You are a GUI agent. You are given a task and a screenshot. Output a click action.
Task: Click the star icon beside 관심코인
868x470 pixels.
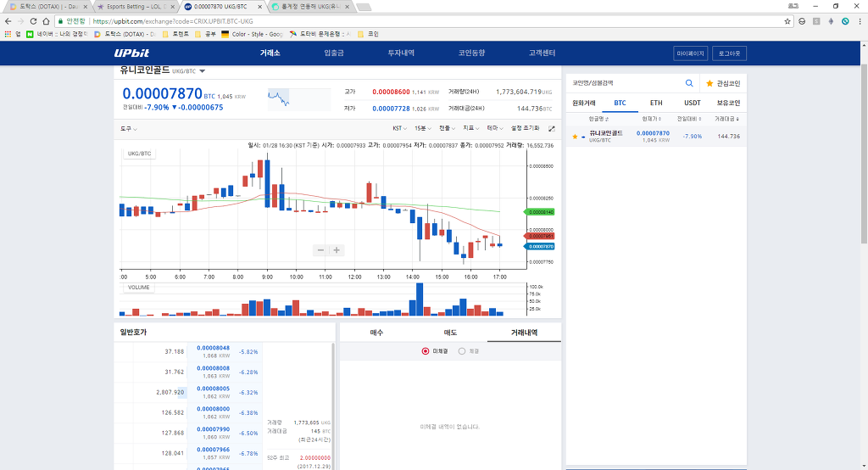[x=709, y=83]
